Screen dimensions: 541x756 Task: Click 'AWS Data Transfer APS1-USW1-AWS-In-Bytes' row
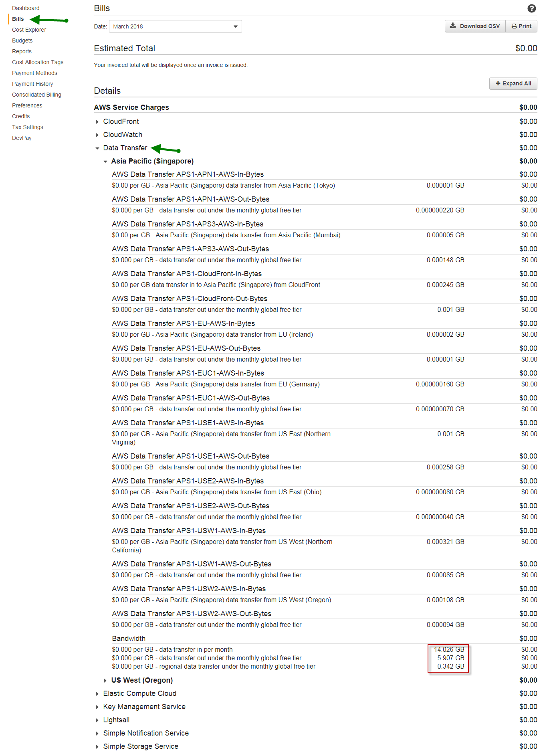(324, 531)
